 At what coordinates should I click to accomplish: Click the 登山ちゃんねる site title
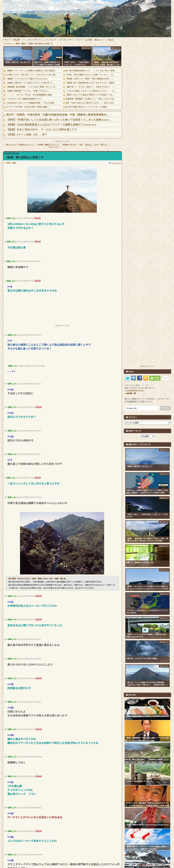coord(21,7)
